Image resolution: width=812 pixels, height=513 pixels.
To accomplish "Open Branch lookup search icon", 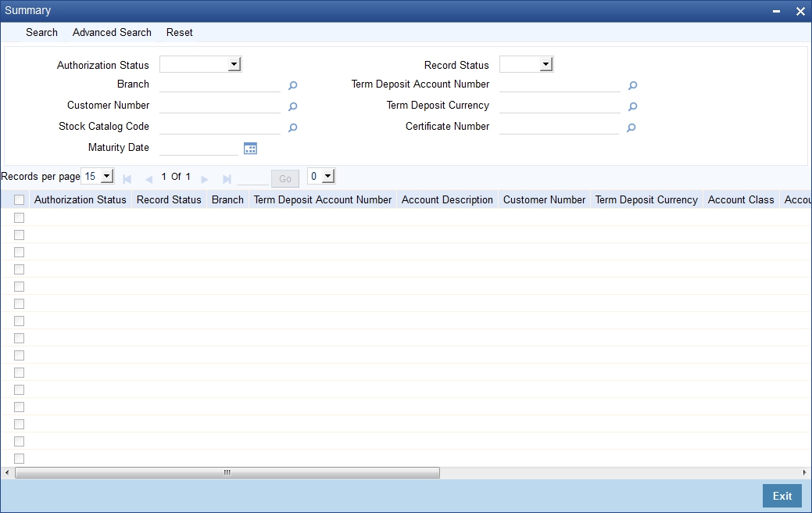I will coord(292,85).
